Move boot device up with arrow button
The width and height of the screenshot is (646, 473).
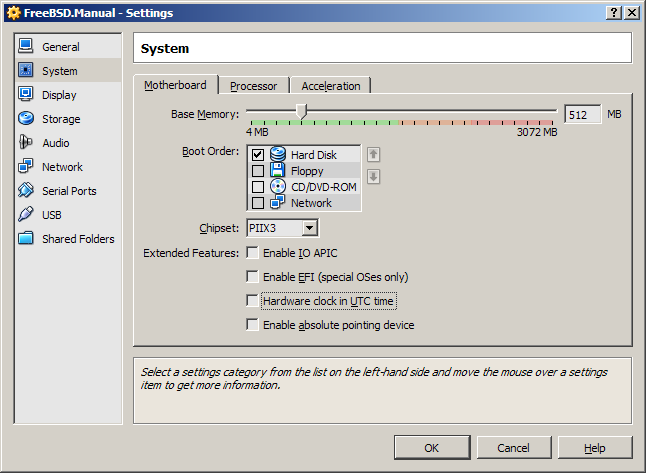[x=373, y=155]
